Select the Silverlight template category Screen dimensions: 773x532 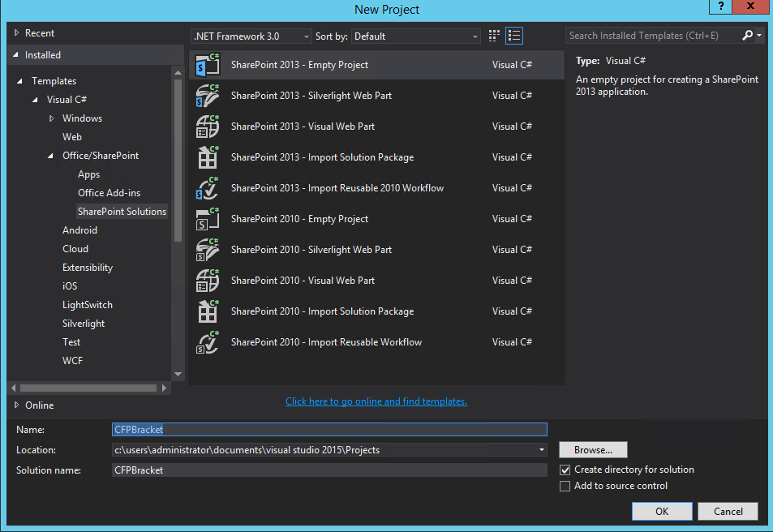[84, 324]
